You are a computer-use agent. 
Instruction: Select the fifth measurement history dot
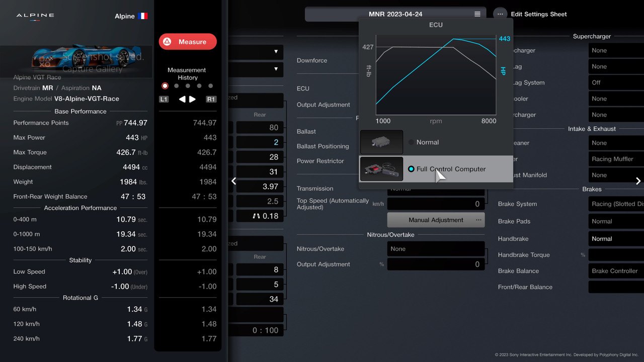pos(210,86)
